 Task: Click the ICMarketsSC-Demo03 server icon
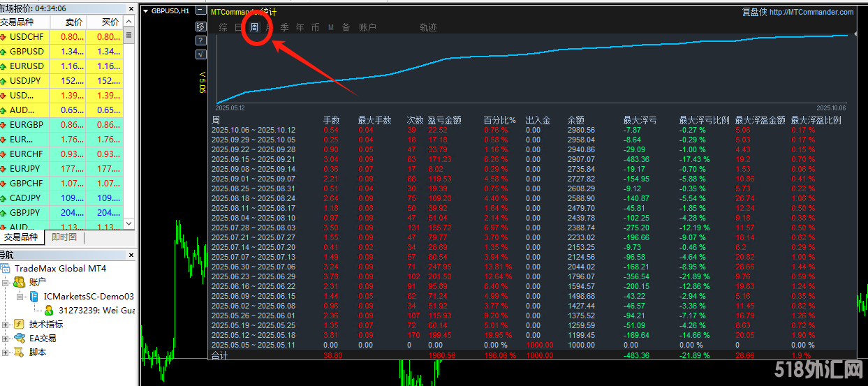click(34, 297)
